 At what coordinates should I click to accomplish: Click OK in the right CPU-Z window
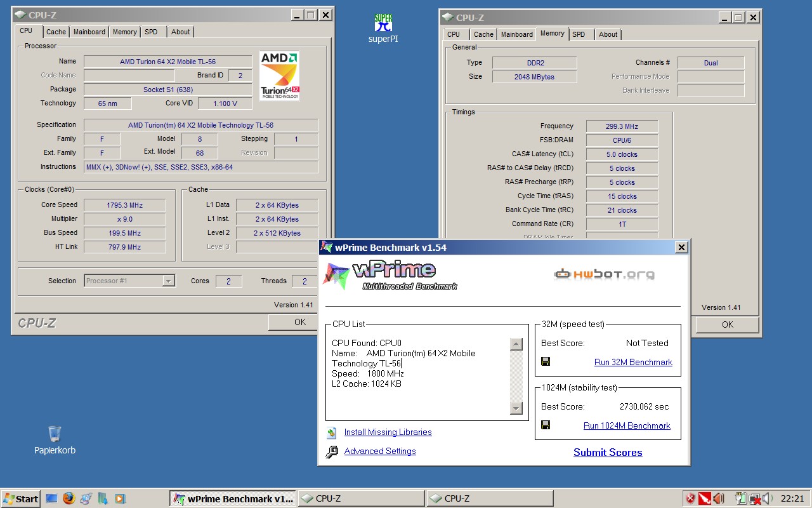point(728,324)
